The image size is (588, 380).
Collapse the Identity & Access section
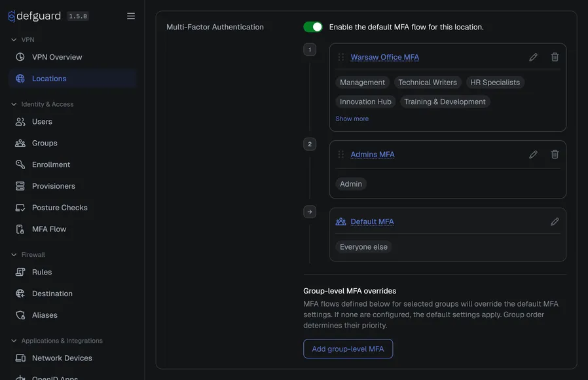pyautogui.click(x=14, y=104)
